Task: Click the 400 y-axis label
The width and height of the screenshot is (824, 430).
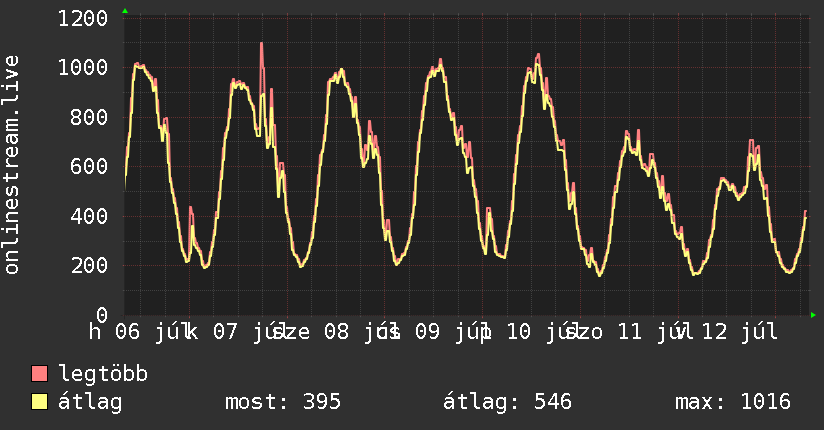Action: pyautogui.click(x=89, y=216)
